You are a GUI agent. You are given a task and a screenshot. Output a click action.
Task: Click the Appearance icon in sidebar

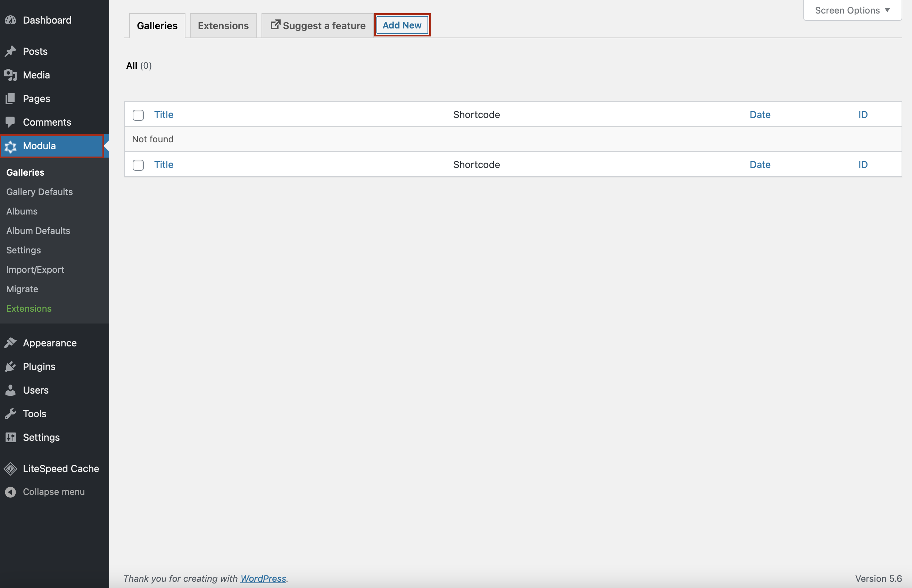click(x=11, y=343)
